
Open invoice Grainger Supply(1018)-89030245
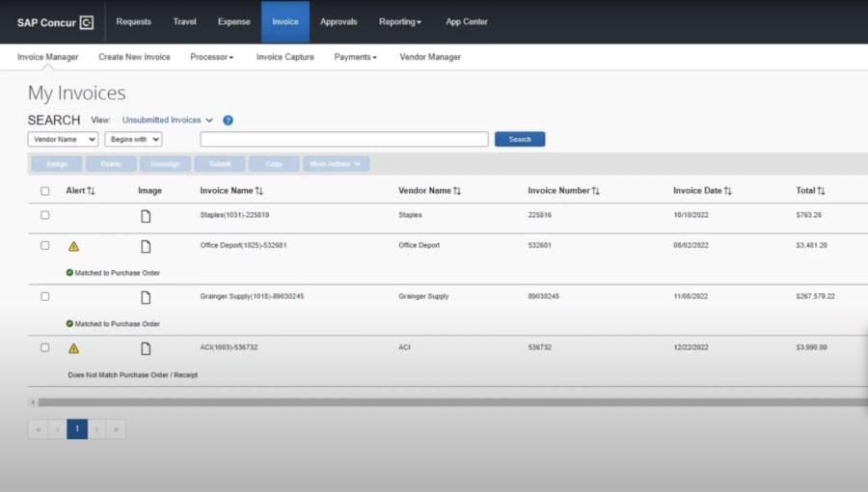pyautogui.click(x=252, y=296)
